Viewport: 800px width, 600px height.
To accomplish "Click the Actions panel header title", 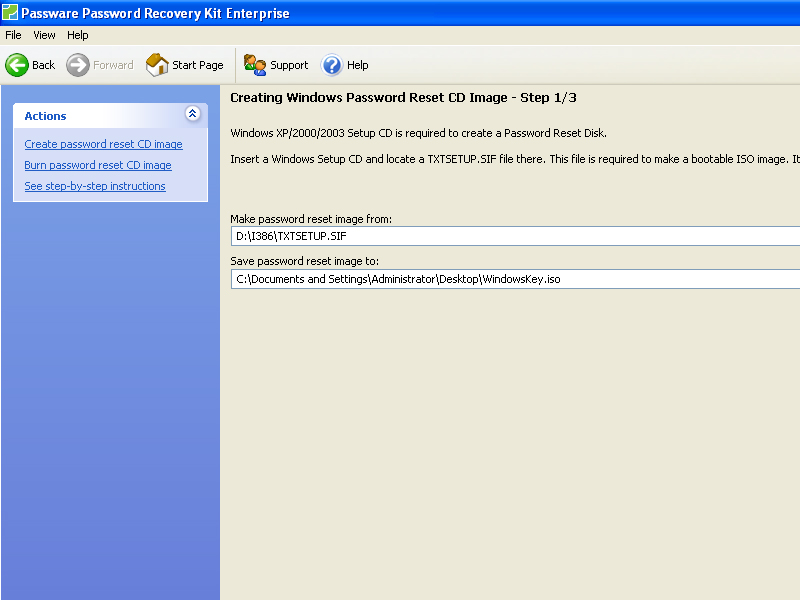I will point(46,116).
